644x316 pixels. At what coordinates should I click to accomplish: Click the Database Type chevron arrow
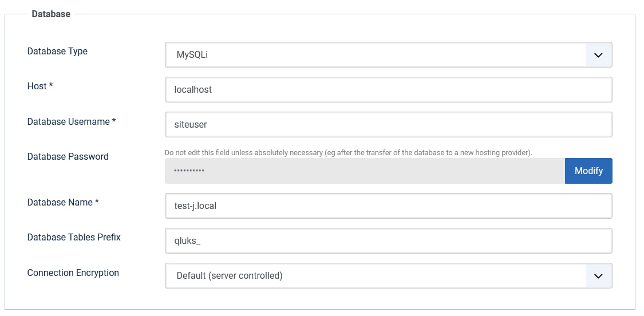point(599,55)
